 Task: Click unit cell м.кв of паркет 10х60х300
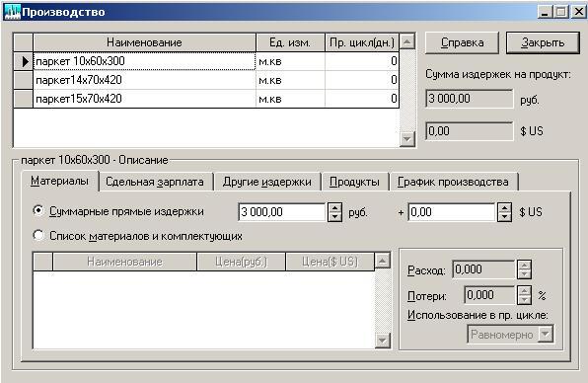point(290,61)
